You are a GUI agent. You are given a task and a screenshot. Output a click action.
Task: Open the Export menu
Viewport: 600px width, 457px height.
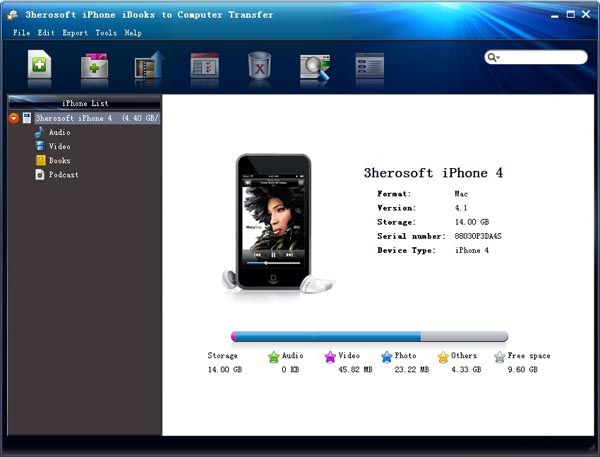[x=75, y=33]
